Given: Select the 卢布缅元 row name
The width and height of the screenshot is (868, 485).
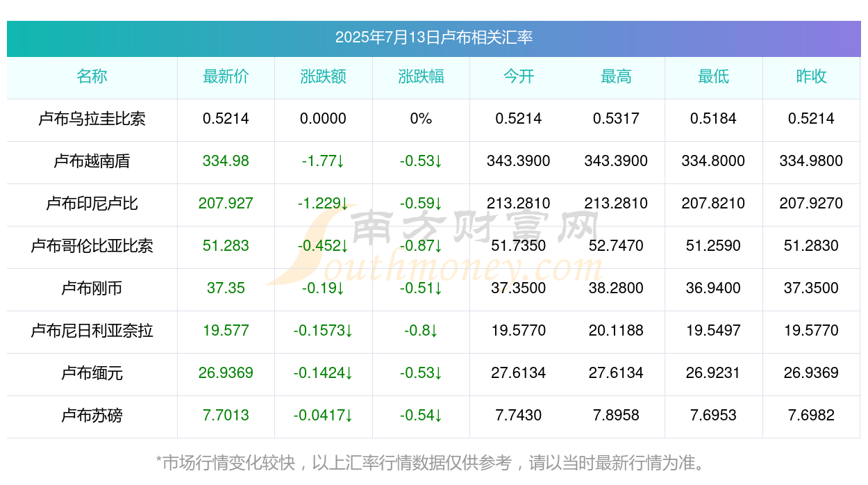Looking at the screenshot, I should [92, 373].
